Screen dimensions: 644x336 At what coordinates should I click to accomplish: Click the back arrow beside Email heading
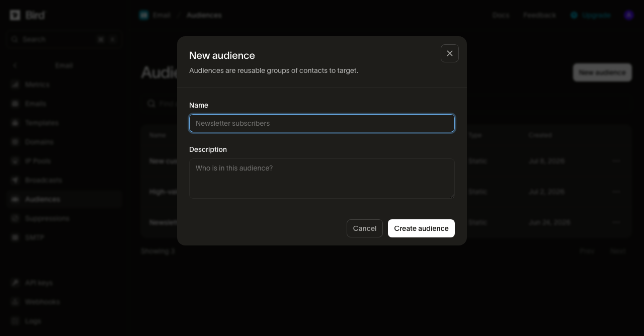point(15,65)
